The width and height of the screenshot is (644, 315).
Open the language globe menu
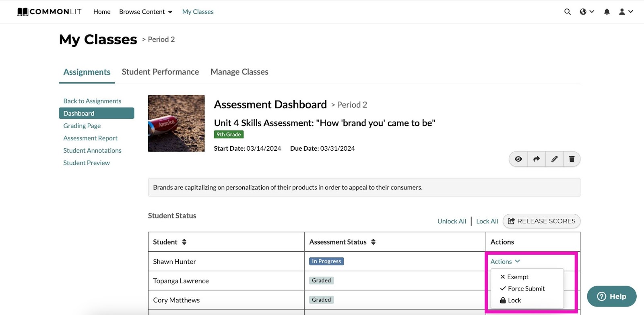(x=586, y=12)
